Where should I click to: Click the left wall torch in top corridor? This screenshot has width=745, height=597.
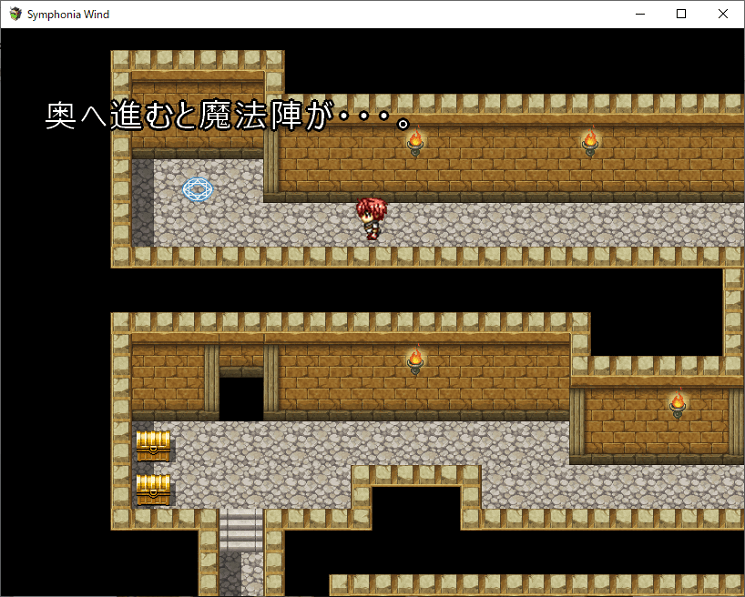(x=415, y=141)
